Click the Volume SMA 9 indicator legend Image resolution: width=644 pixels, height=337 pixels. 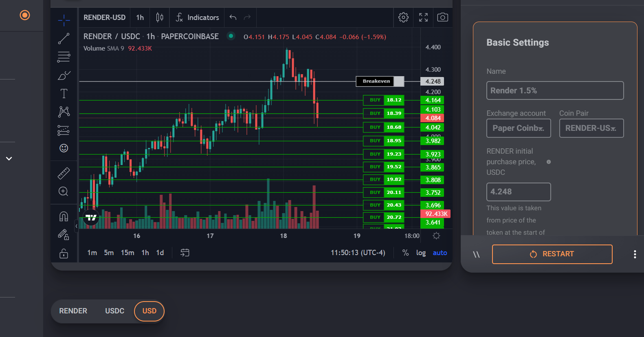pos(118,48)
